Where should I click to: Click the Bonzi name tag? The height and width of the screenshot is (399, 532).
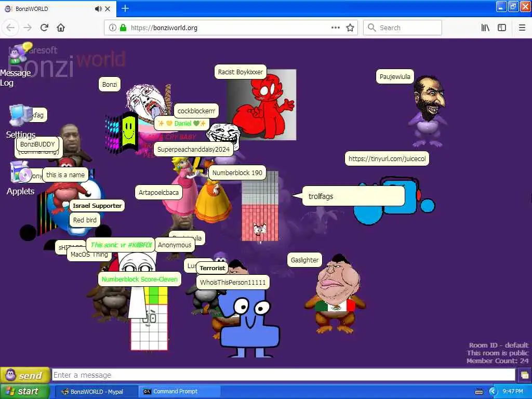110,85
